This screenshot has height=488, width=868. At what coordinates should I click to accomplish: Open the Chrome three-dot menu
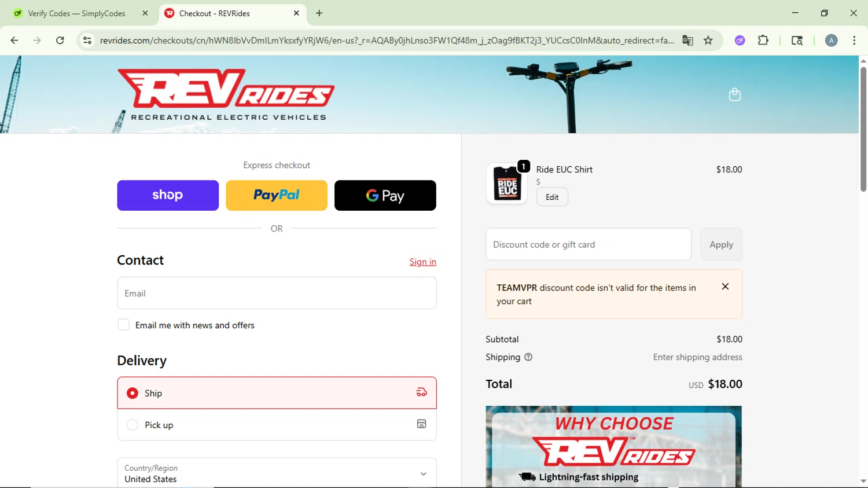[854, 41]
